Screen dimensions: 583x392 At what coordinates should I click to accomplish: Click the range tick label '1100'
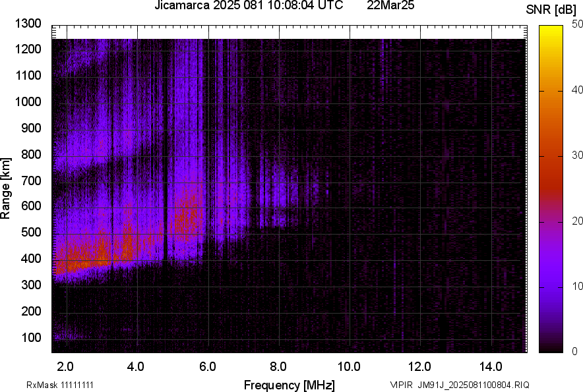28,75
